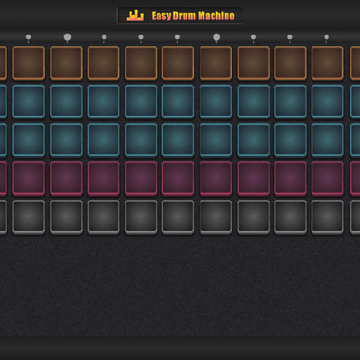Screen dimensions: 360x360
Task: Toggle orange pad in ninth fully visible column
Action: pyautogui.click(x=327, y=63)
